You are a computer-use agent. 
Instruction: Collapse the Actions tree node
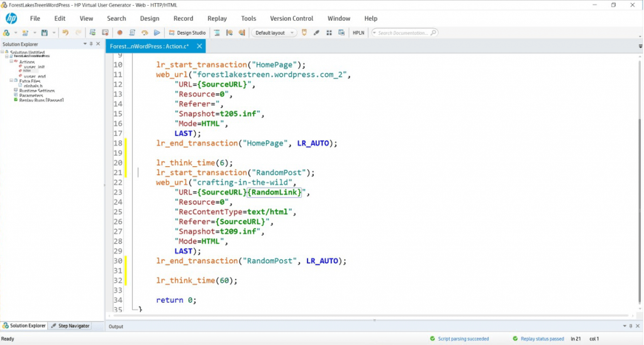point(11,61)
